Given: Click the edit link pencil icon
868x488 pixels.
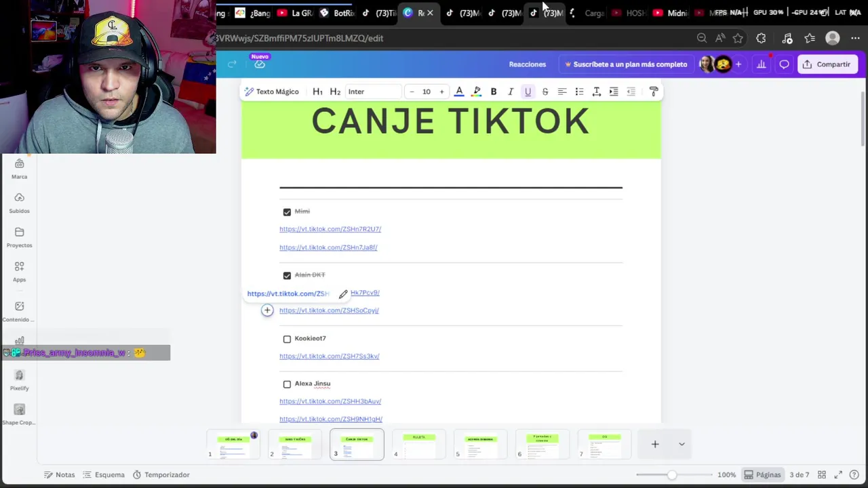Looking at the screenshot, I should [343, 294].
